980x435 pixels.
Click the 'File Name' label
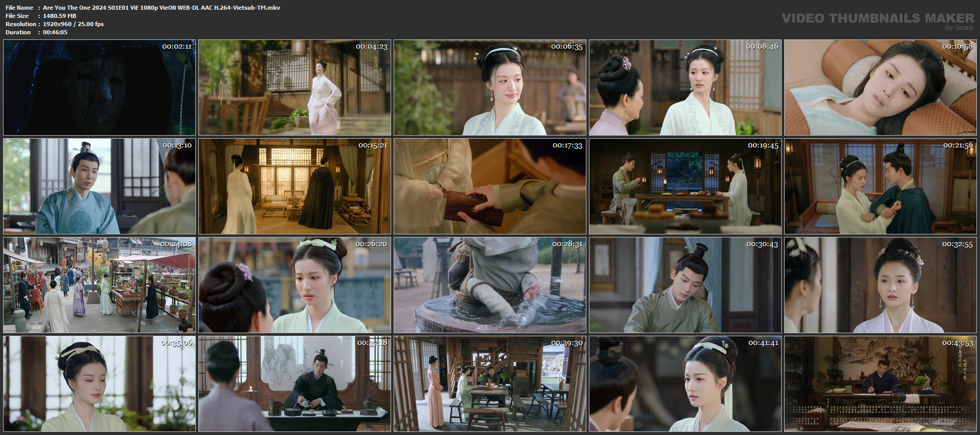[19, 8]
